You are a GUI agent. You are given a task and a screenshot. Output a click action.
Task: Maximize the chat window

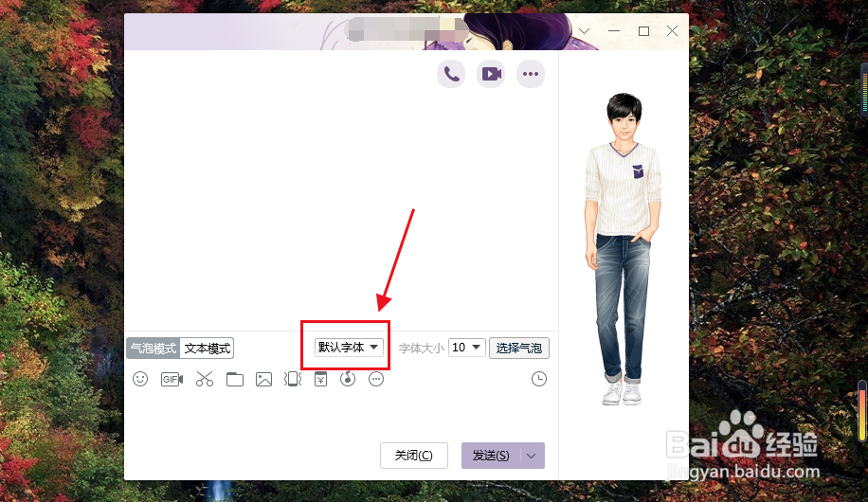coord(643,31)
